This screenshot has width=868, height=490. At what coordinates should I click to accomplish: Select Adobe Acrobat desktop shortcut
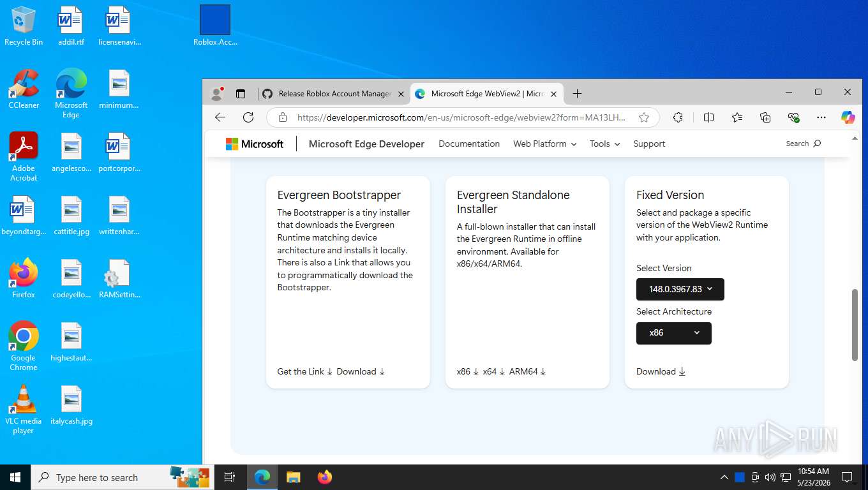tap(24, 157)
